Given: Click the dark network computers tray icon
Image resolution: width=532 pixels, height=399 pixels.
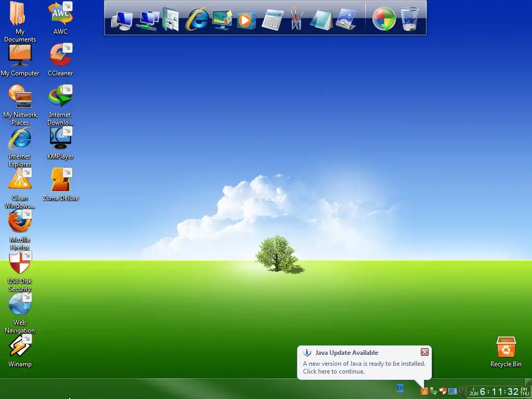Looking at the screenshot, I should [461, 391].
